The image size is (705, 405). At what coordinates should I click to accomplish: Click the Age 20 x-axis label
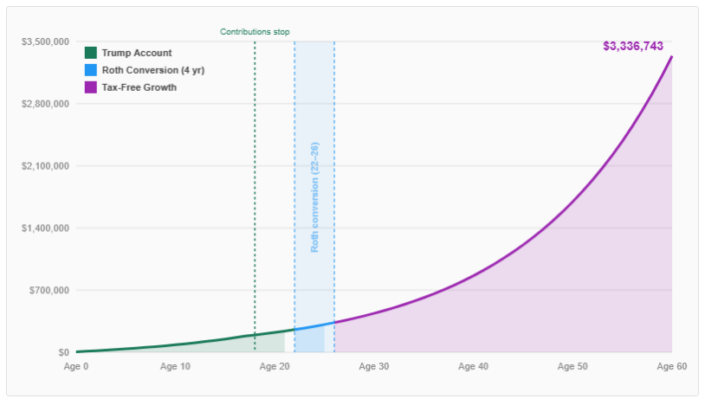(x=274, y=367)
